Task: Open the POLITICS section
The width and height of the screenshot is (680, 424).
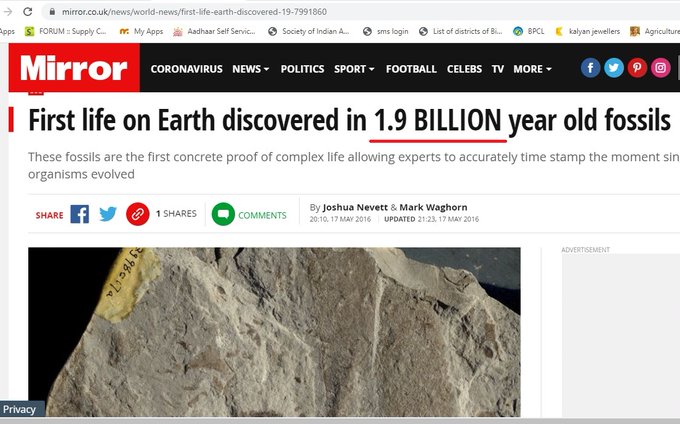Action: point(302,69)
